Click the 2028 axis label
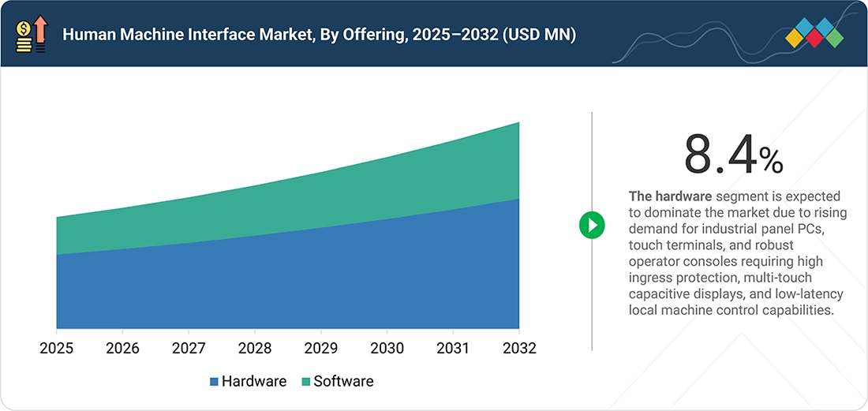 (x=255, y=349)
